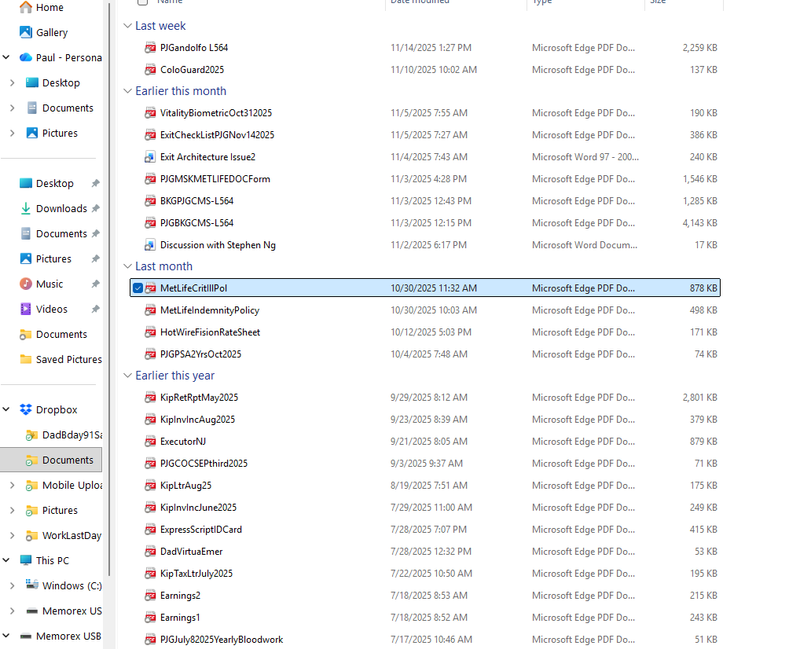
Task: Click PDF icon of ExpressScriptIDCard
Action: click(x=150, y=530)
